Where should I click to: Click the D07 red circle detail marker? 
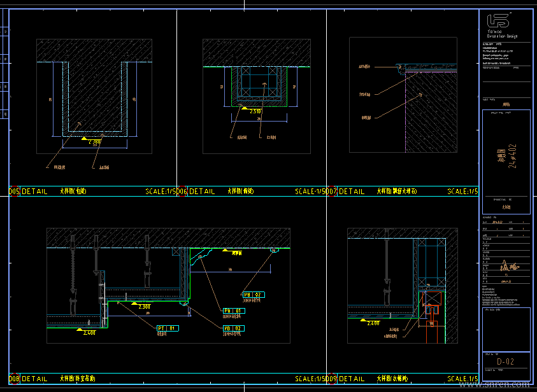pos(331,191)
